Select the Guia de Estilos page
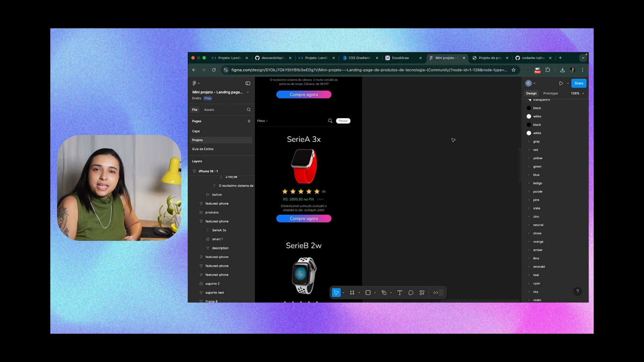This screenshot has width=644, height=362. [203, 149]
